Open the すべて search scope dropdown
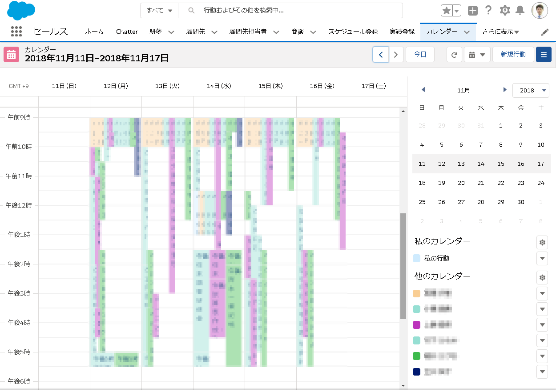 (159, 10)
